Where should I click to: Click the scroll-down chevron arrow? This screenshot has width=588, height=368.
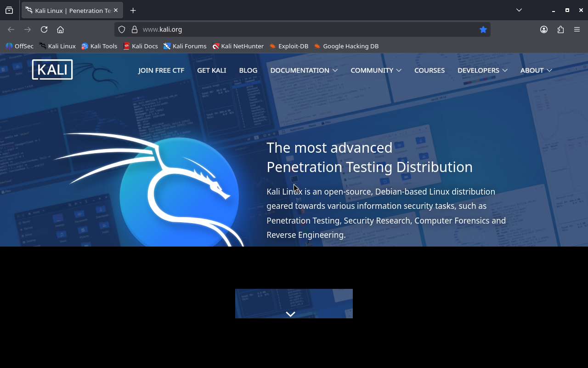point(290,314)
